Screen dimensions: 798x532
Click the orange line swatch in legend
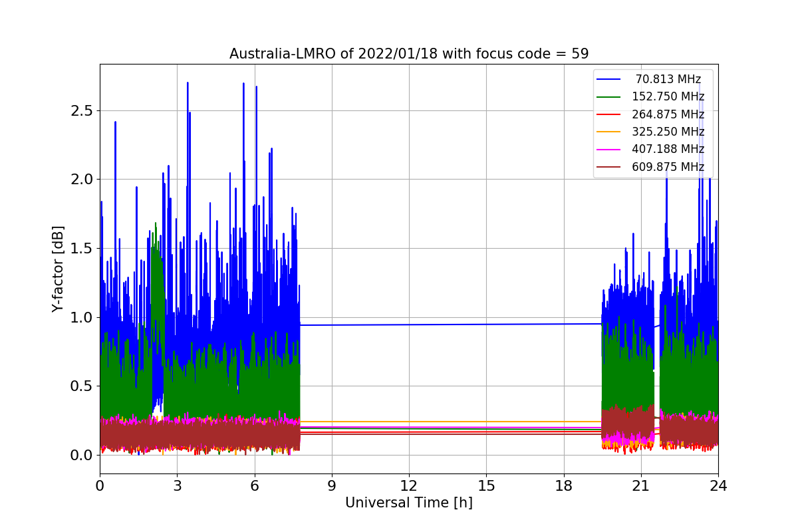pyautogui.click(x=609, y=132)
